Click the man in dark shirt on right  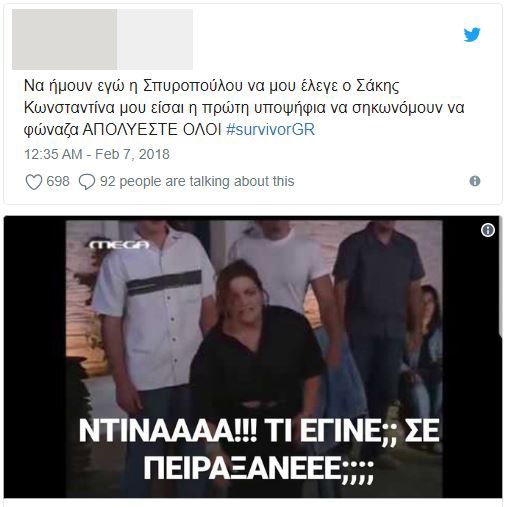pos(378,317)
